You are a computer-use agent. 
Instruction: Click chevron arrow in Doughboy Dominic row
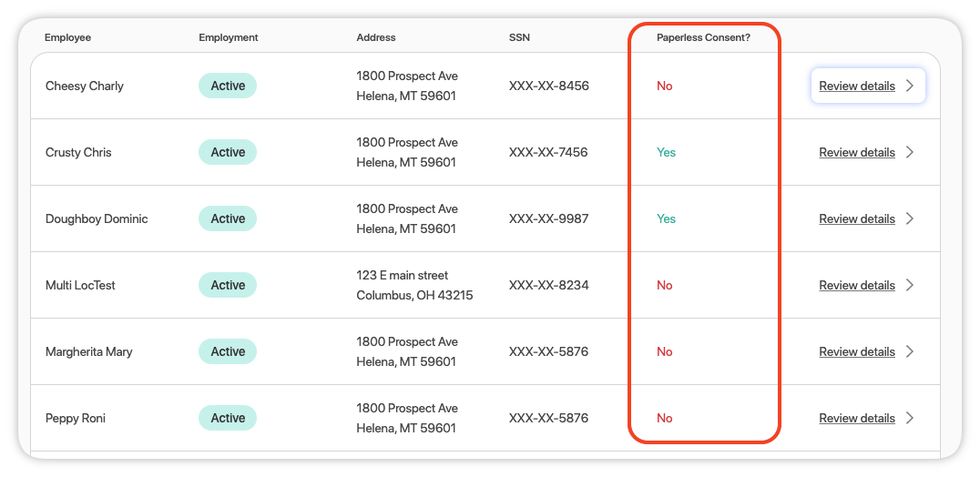tap(909, 219)
